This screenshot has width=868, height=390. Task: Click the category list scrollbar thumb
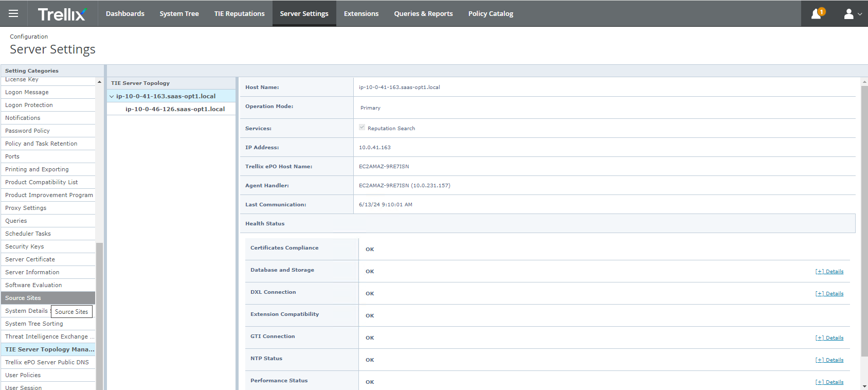point(99,316)
